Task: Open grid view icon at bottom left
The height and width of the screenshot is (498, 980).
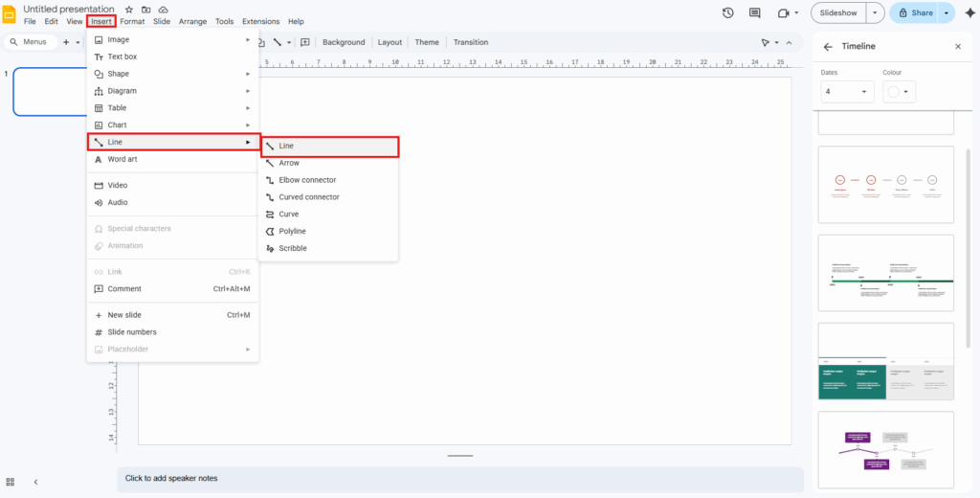Action: point(11,482)
